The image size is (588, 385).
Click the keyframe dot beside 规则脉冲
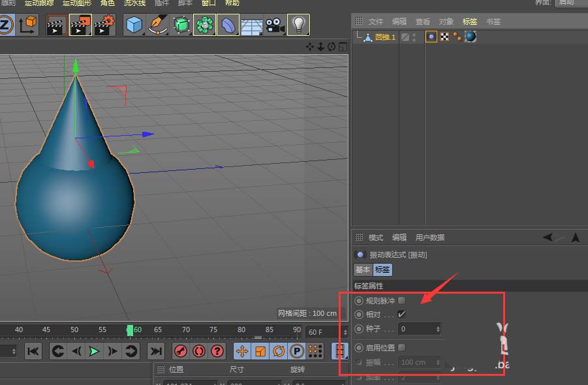coord(359,301)
